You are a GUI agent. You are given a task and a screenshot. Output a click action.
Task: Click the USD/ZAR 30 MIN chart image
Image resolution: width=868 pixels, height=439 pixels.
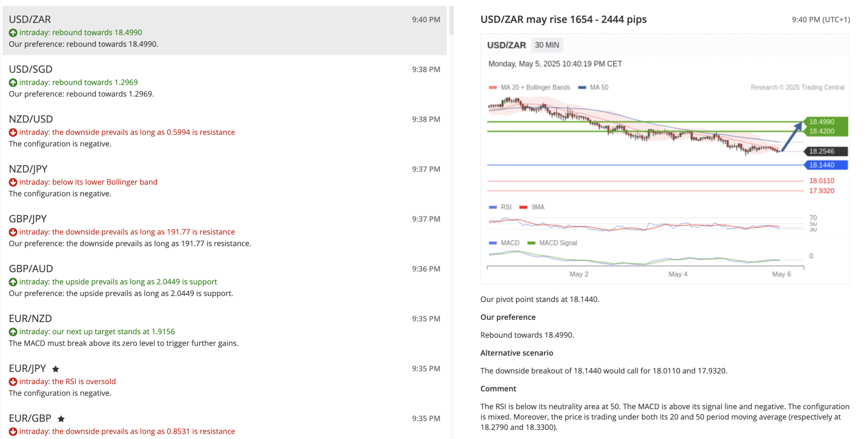pos(665,158)
